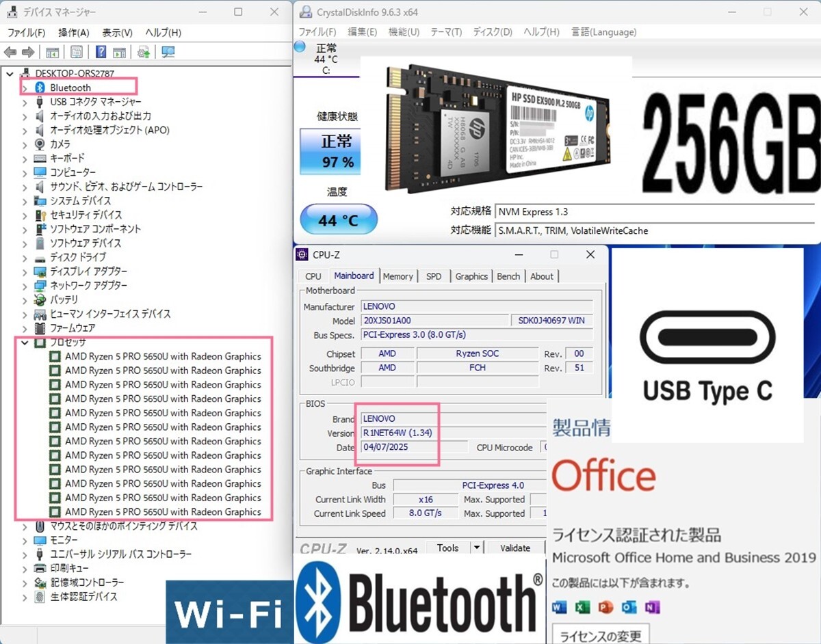The image size is (821, 644).
Task: Click the カメラ camera device icon
Action: click(x=40, y=144)
